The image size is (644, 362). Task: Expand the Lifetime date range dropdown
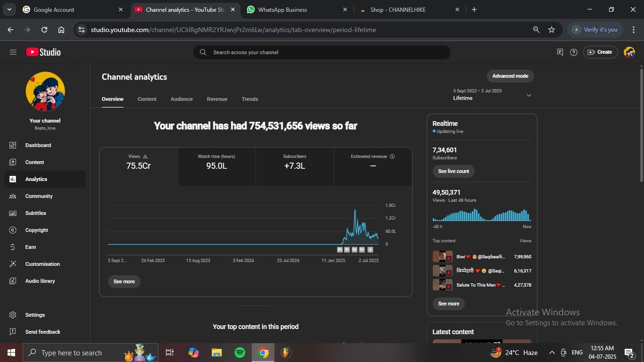pyautogui.click(x=528, y=95)
